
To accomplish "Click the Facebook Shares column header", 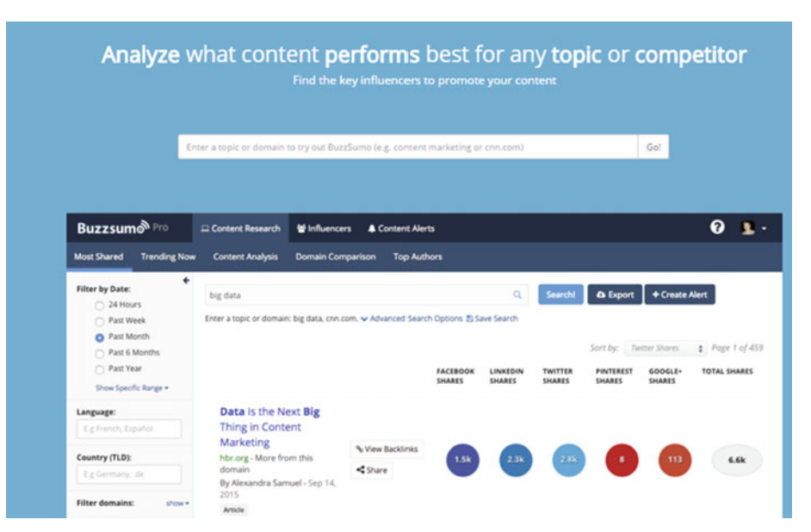I will pyautogui.click(x=455, y=376).
